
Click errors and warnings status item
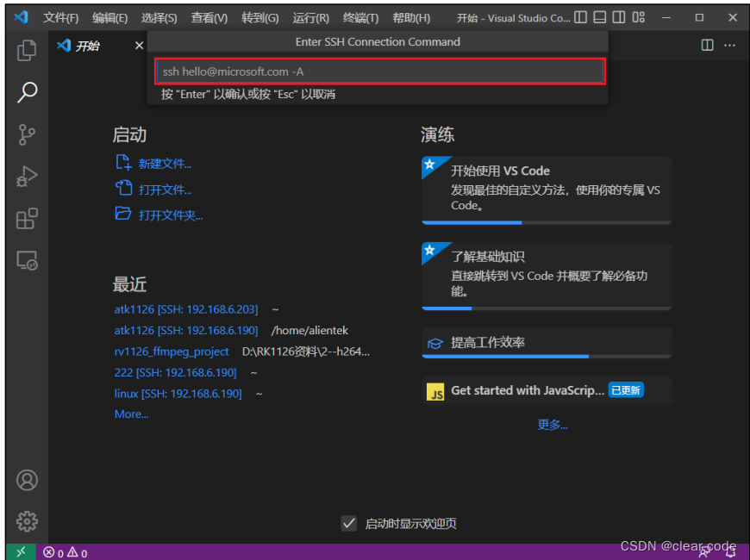coord(65,553)
